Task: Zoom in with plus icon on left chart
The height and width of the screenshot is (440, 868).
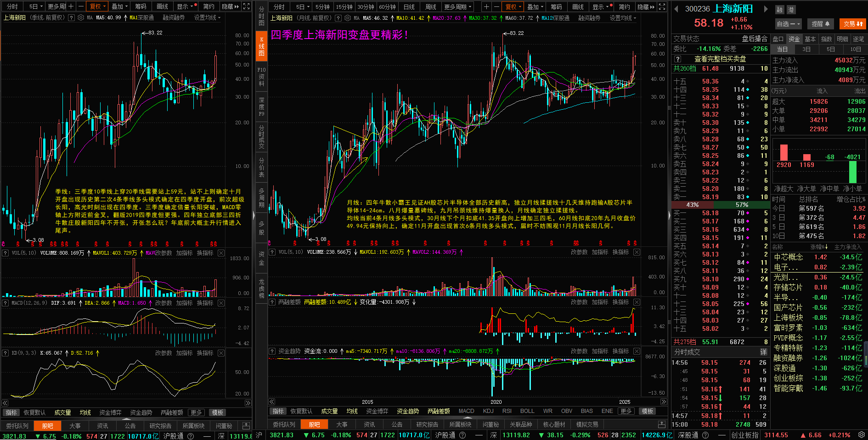Action: coord(71,6)
